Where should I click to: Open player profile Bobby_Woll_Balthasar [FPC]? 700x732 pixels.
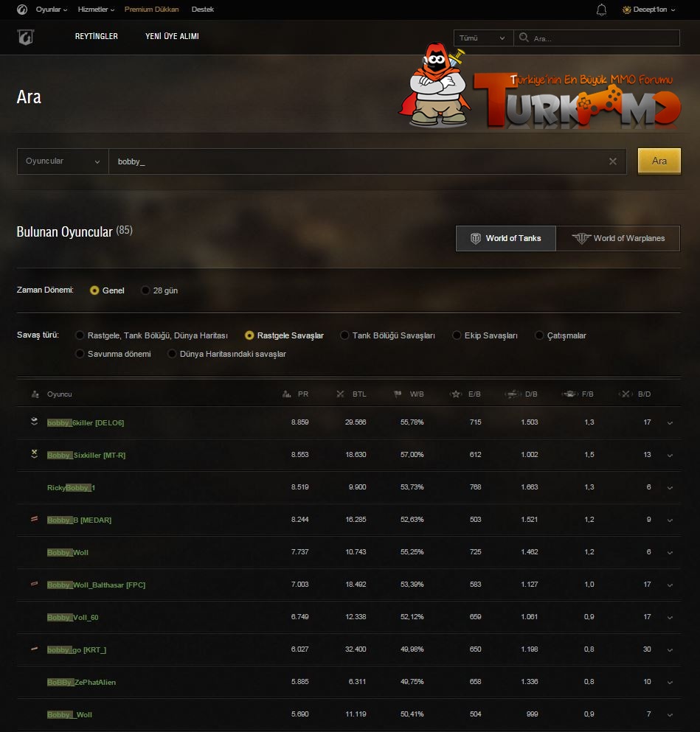point(96,585)
